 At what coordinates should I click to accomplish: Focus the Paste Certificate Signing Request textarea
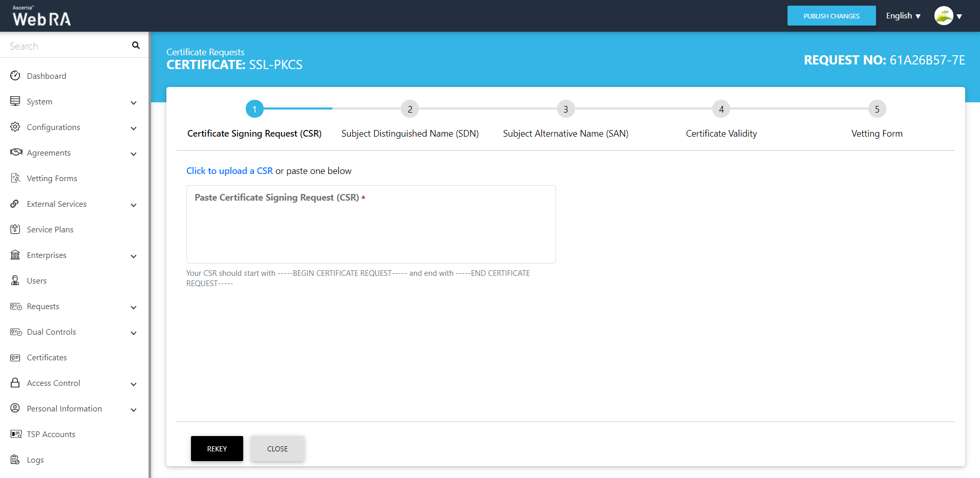[371, 230]
